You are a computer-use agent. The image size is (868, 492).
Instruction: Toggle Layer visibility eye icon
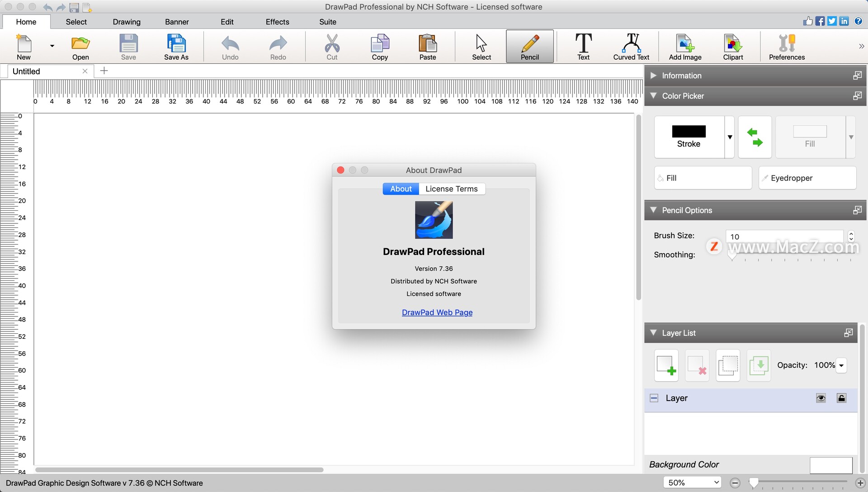tap(821, 398)
